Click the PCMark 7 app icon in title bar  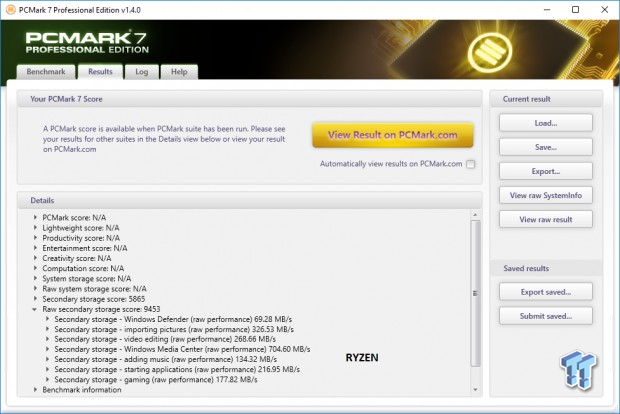tap(11, 9)
